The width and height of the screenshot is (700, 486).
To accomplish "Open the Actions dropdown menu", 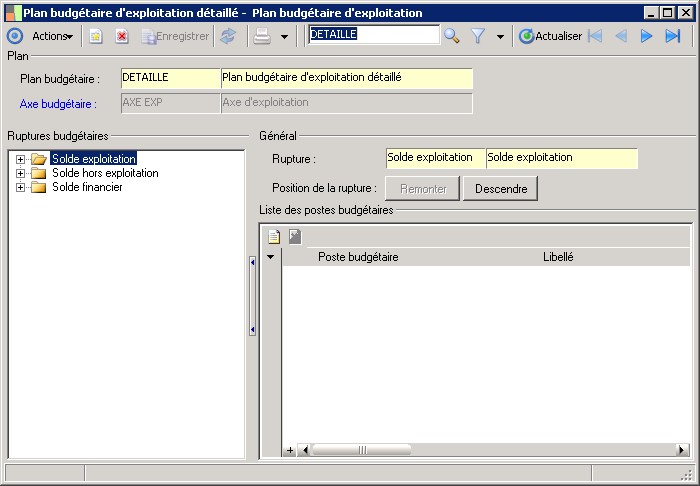I will pos(52,36).
